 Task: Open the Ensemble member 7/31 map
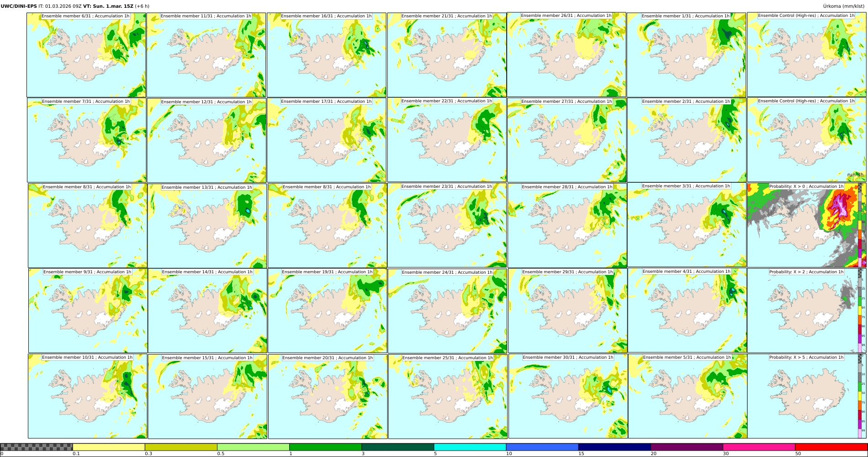click(x=87, y=140)
